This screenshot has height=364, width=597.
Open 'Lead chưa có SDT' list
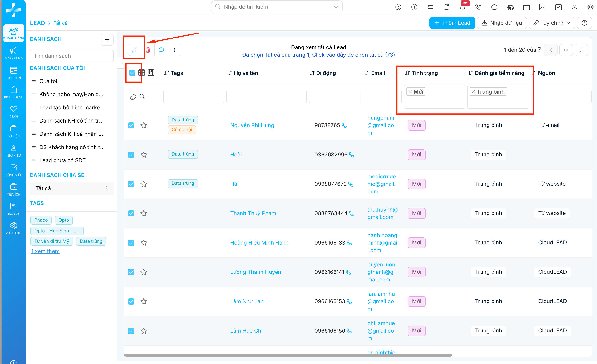(x=62, y=160)
